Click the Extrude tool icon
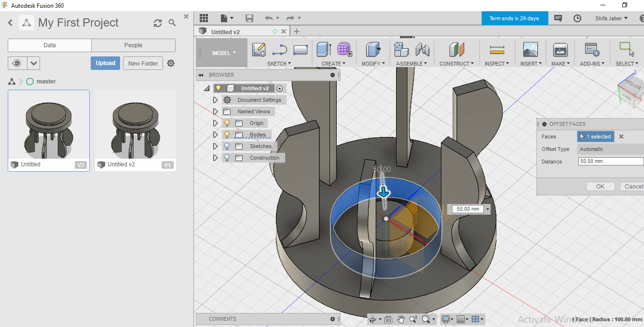644x327 pixels. coord(324,49)
